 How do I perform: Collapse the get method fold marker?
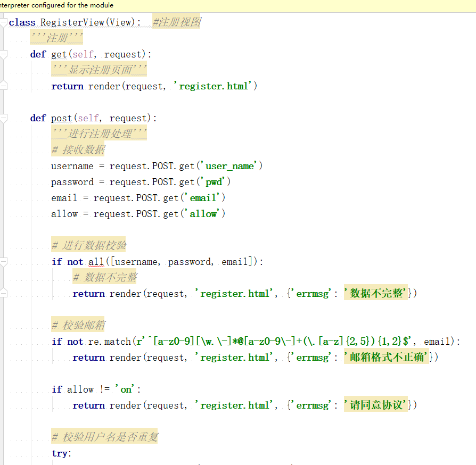point(4,54)
